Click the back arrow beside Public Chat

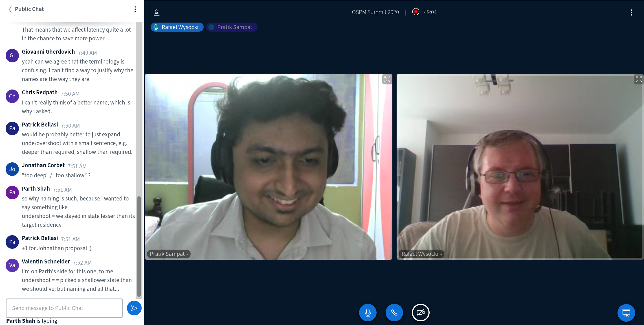[10, 9]
